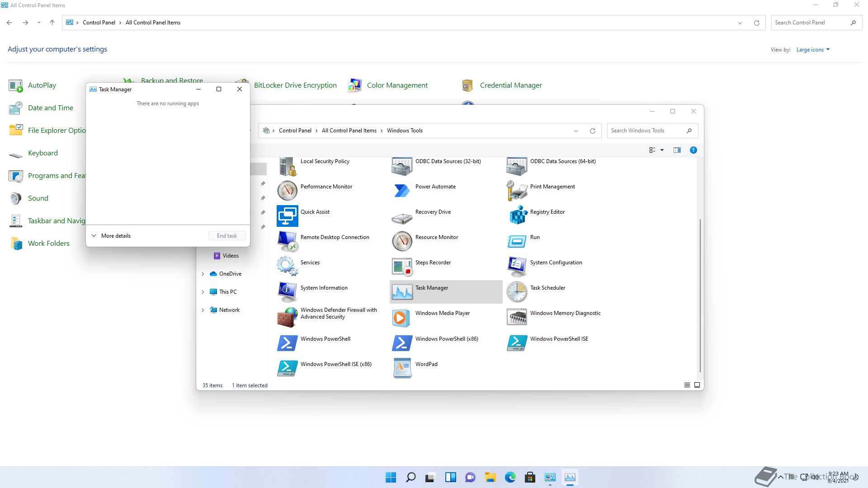
Task: Expand the Network tree node
Action: (203, 310)
